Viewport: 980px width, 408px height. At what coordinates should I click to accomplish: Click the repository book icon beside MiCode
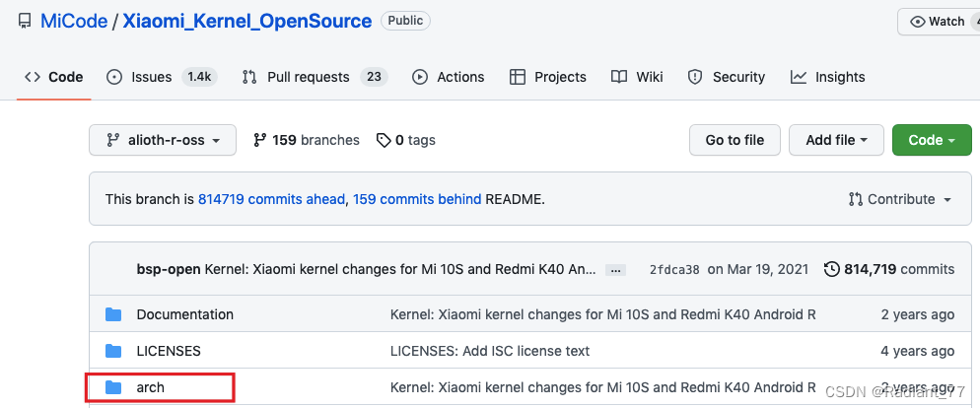coord(25,22)
